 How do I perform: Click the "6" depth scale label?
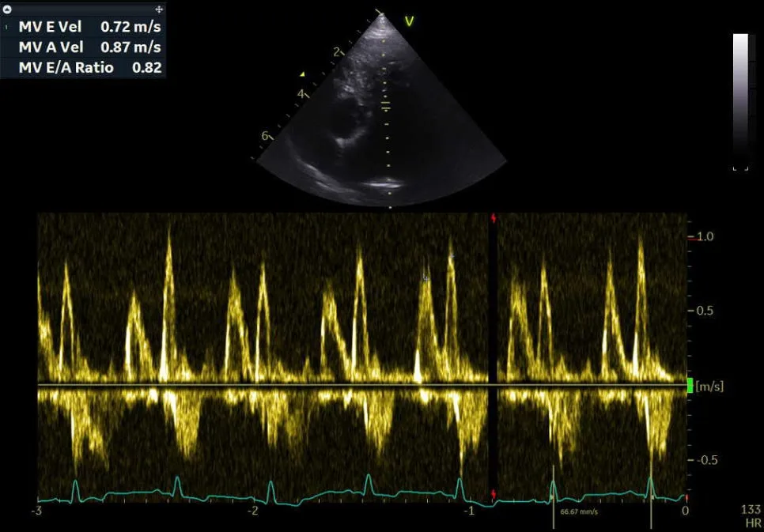click(x=265, y=136)
